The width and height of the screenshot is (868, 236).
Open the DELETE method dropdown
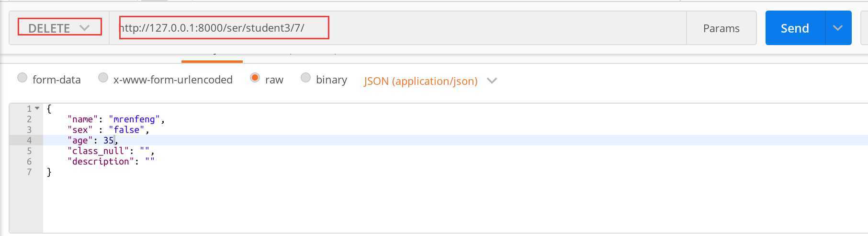pos(59,27)
